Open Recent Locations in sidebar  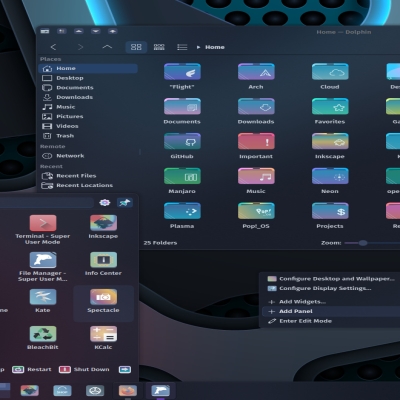pos(88,185)
